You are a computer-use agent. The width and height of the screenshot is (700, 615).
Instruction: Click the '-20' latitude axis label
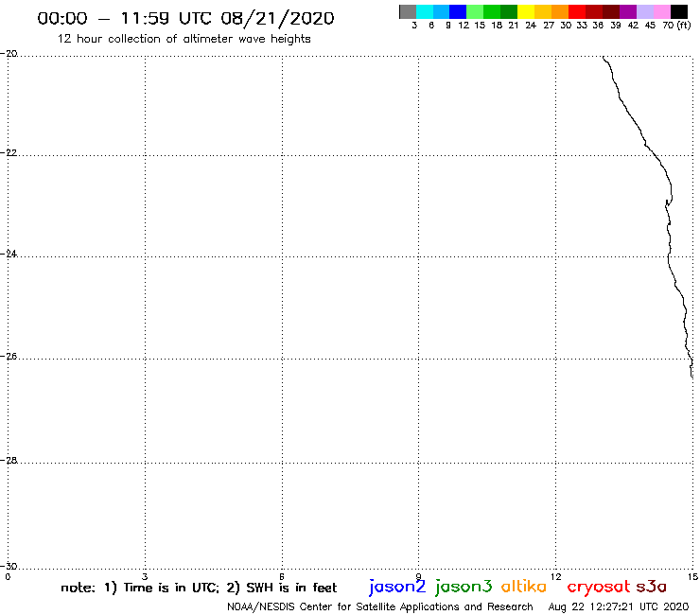coord(9,53)
